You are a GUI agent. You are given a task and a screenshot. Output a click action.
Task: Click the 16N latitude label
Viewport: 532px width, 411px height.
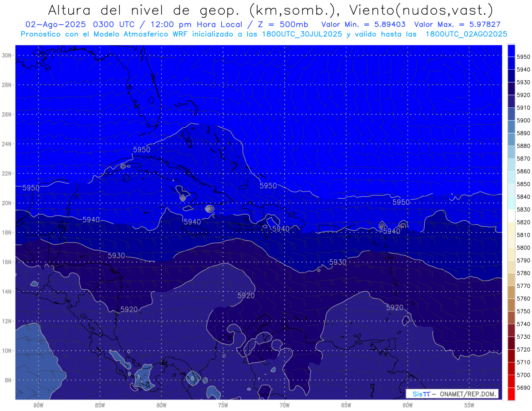click(7, 262)
